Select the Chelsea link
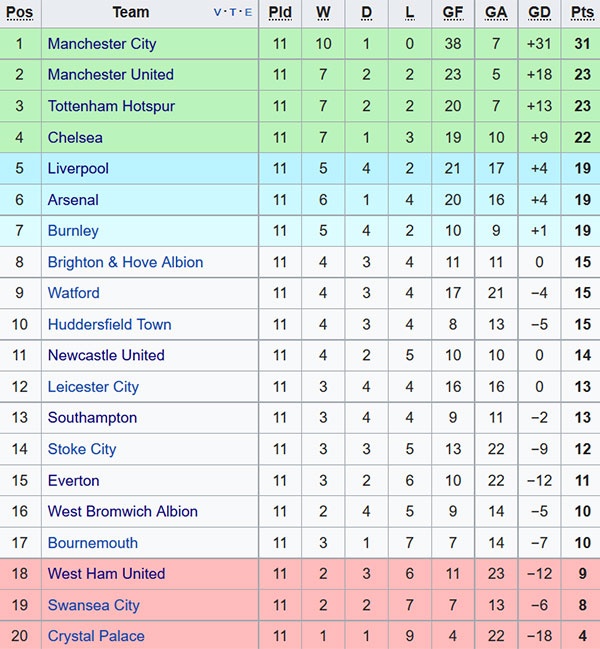 [75, 137]
